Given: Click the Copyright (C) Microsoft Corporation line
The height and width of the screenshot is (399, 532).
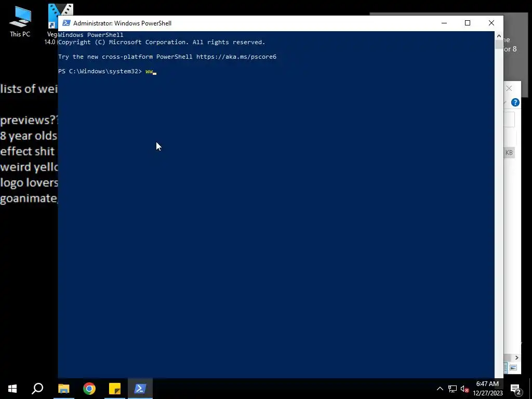Looking at the screenshot, I should coord(162,42).
